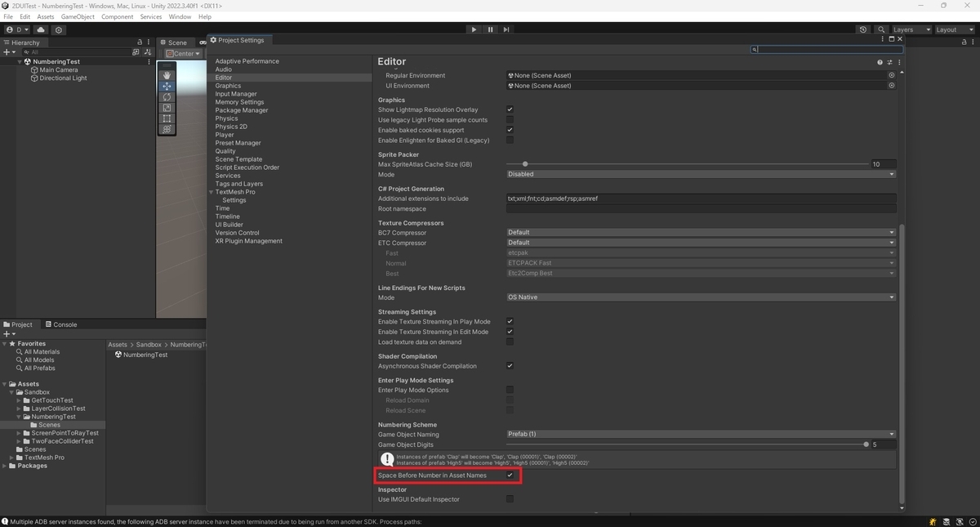Select the Rotate tool in Scene view
The image size is (980, 527).
coord(167,98)
